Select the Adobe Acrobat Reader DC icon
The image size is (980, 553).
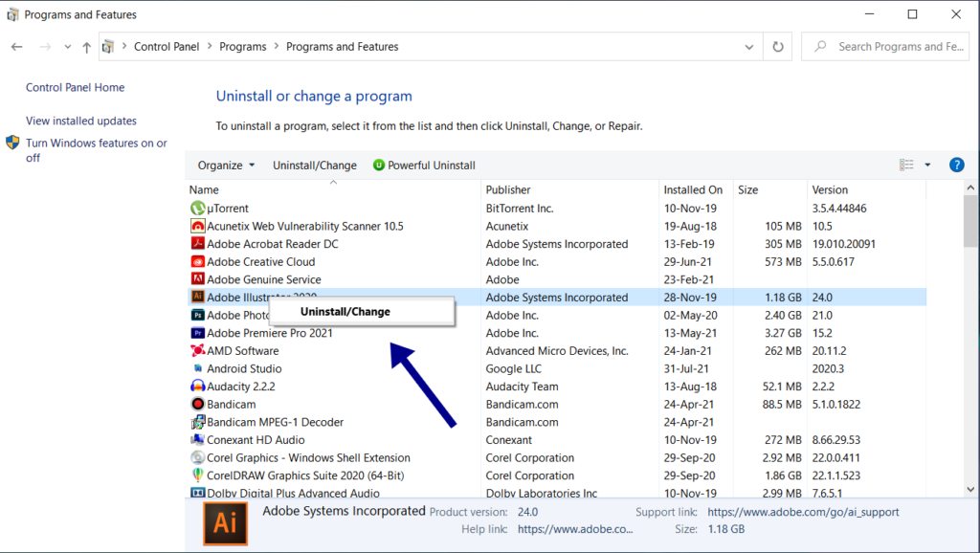(198, 244)
